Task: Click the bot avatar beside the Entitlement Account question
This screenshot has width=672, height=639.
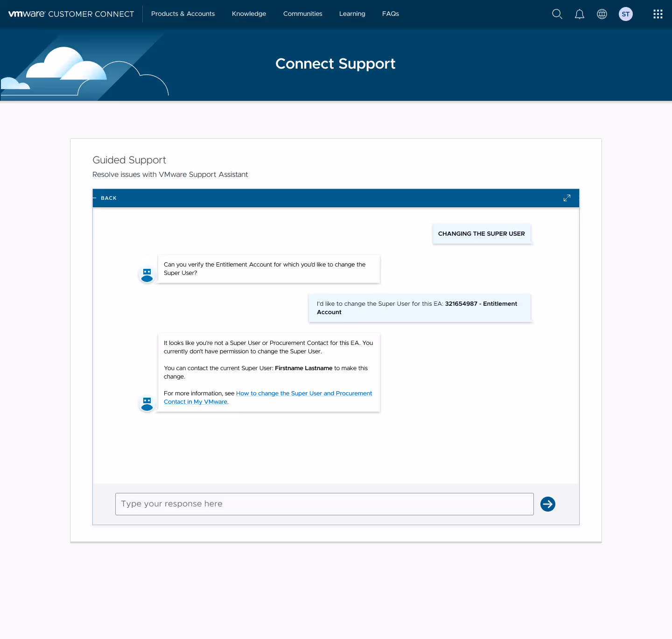Action: coord(147,275)
